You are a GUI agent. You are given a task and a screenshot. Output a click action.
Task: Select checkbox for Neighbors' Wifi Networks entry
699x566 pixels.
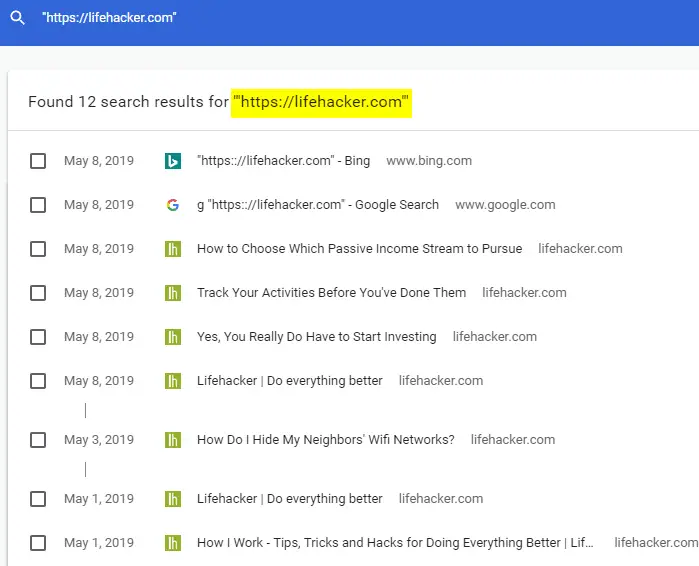[38, 440]
